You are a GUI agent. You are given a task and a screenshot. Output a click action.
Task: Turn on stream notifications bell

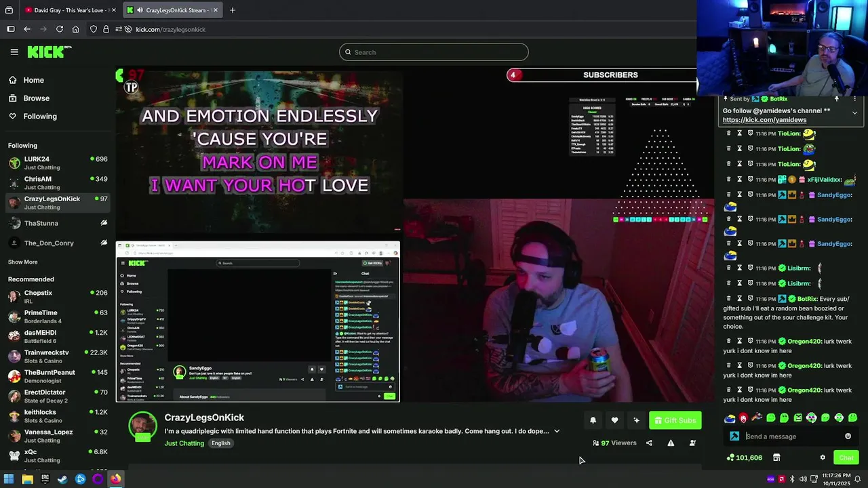click(x=593, y=420)
